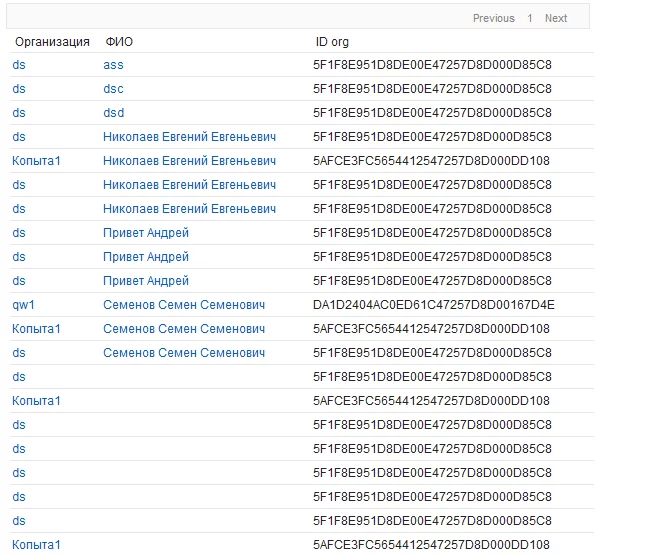The height and width of the screenshot is (555, 650).
Task: Go to the Previous page
Action: pos(493,18)
